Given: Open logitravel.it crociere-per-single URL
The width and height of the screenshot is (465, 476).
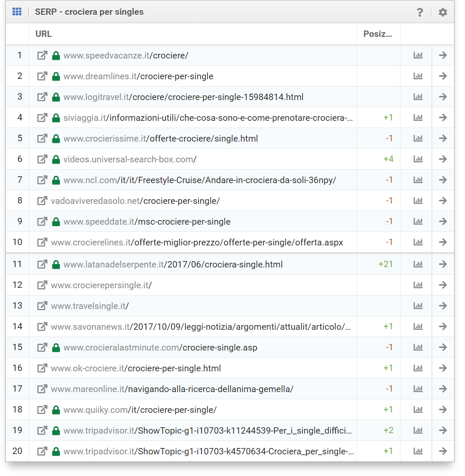Looking at the screenshot, I should tap(183, 97).
